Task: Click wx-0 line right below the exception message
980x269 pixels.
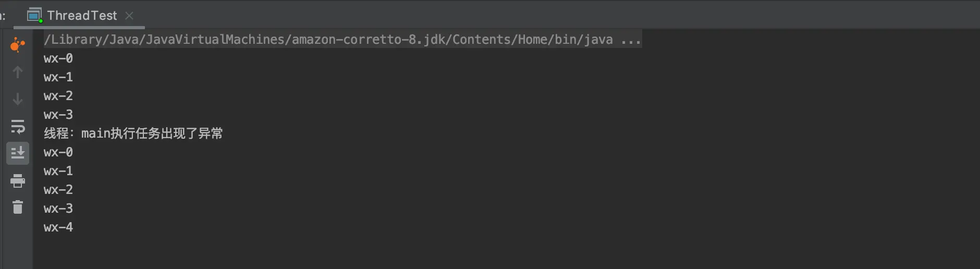Action: click(58, 152)
